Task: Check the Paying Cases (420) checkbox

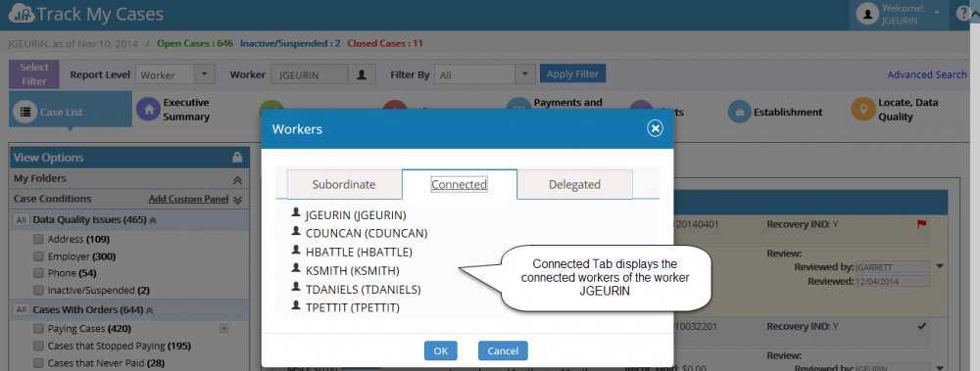Action: point(38,329)
